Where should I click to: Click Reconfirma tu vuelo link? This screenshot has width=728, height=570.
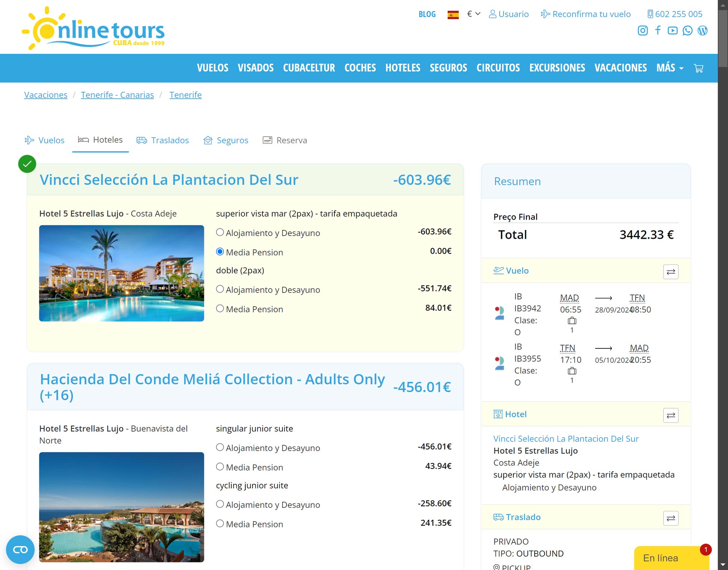point(586,14)
